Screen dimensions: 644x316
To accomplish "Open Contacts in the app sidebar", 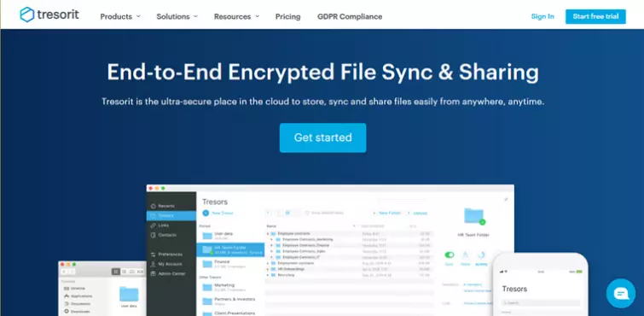I will coord(164,235).
